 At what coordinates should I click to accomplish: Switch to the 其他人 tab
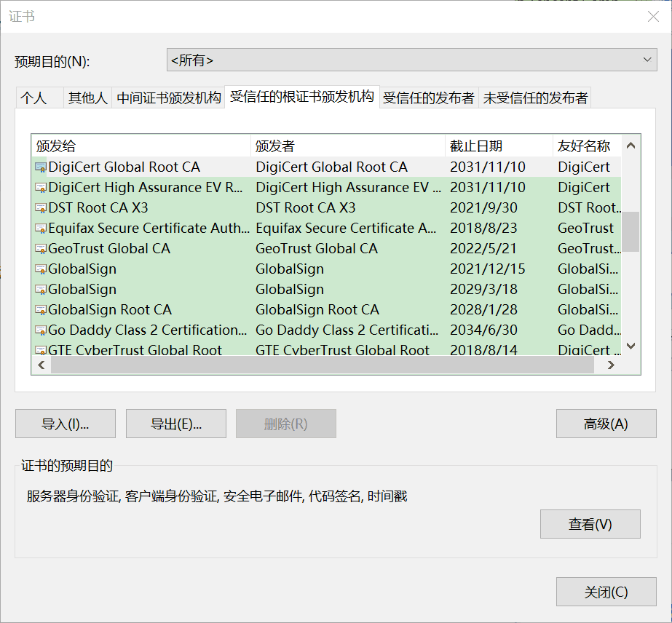click(88, 98)
